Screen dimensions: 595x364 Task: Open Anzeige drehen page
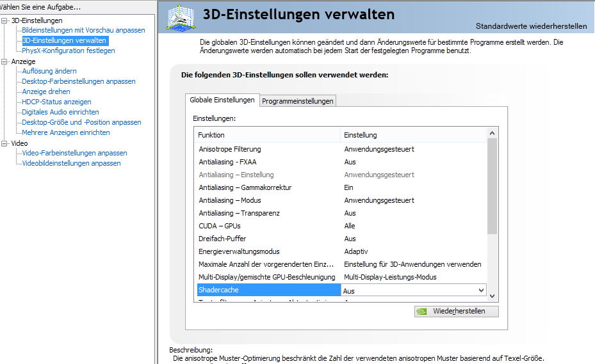click(46, 91)
